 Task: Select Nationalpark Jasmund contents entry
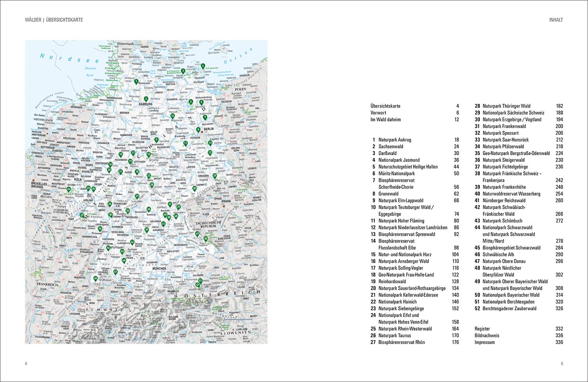coord(415,160)
